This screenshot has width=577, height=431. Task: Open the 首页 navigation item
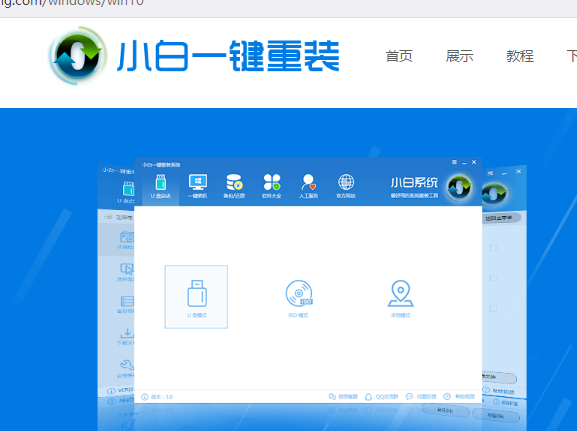399,56
